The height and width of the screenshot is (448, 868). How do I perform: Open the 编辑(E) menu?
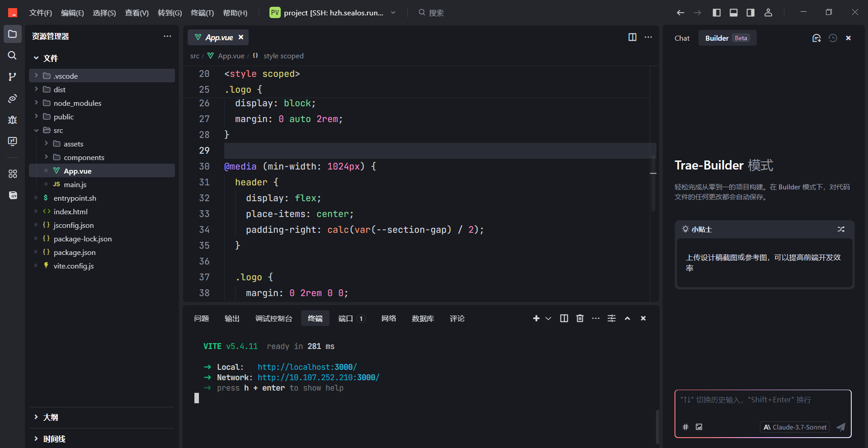(72, 13)
